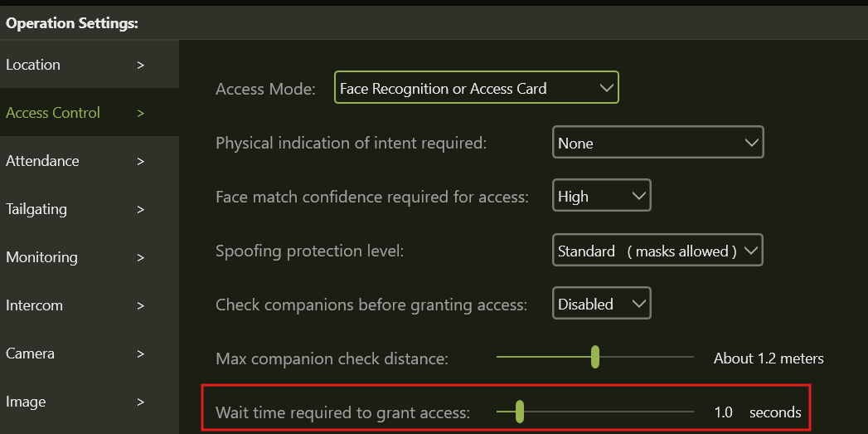868x434 pixels.
Task: Change face match confidence from High
Action: pyautogui.click(x=601, y=197)
